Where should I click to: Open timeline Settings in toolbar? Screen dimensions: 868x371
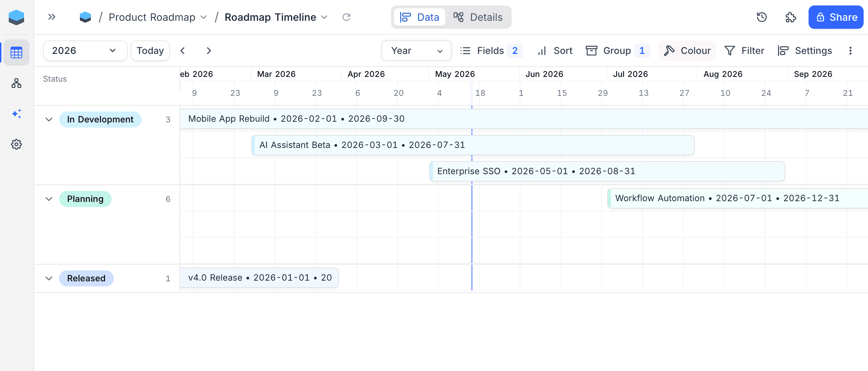tap(805, 51)
